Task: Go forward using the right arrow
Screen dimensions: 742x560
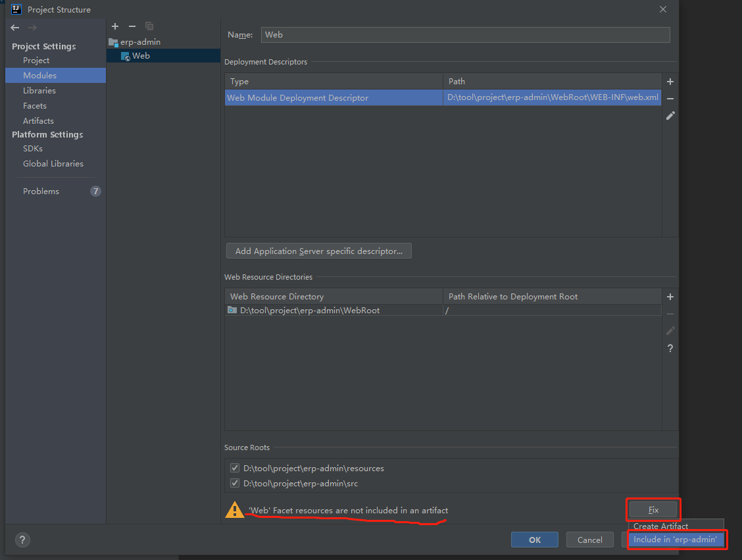Action: pos(32,28)
